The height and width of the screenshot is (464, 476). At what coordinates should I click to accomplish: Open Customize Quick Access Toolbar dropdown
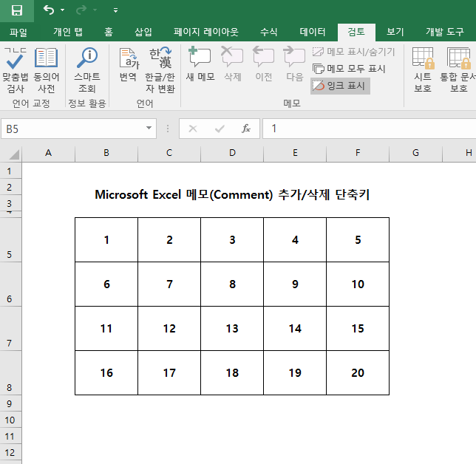click(115, 10)
